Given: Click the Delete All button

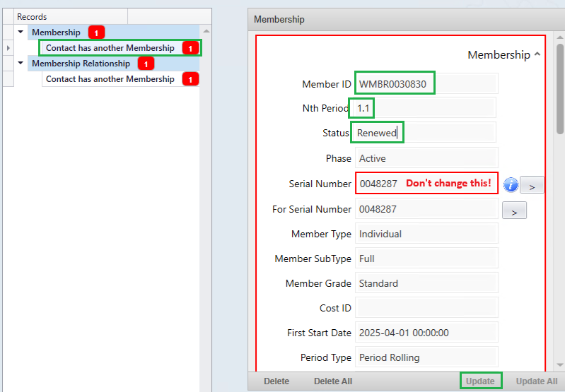Looking at the screenshot, I should tap(333, 381).
